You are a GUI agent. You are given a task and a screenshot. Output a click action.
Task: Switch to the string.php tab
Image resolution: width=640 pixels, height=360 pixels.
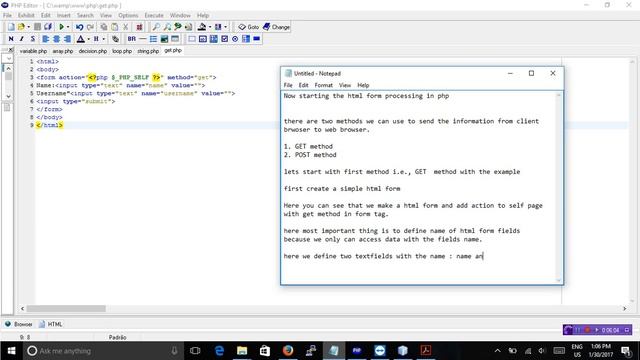(148, 51)
